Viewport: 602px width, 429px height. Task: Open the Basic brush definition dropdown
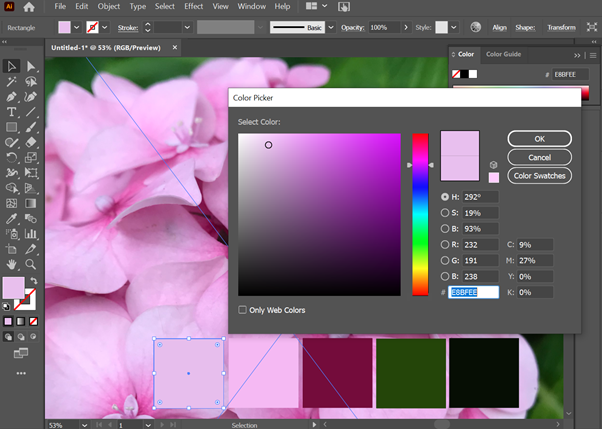click(331, 27)
